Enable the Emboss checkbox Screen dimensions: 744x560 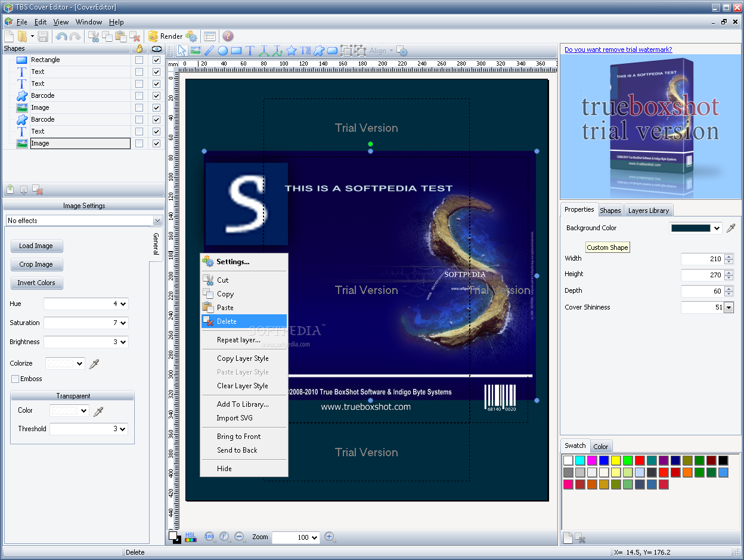(15, 379)
